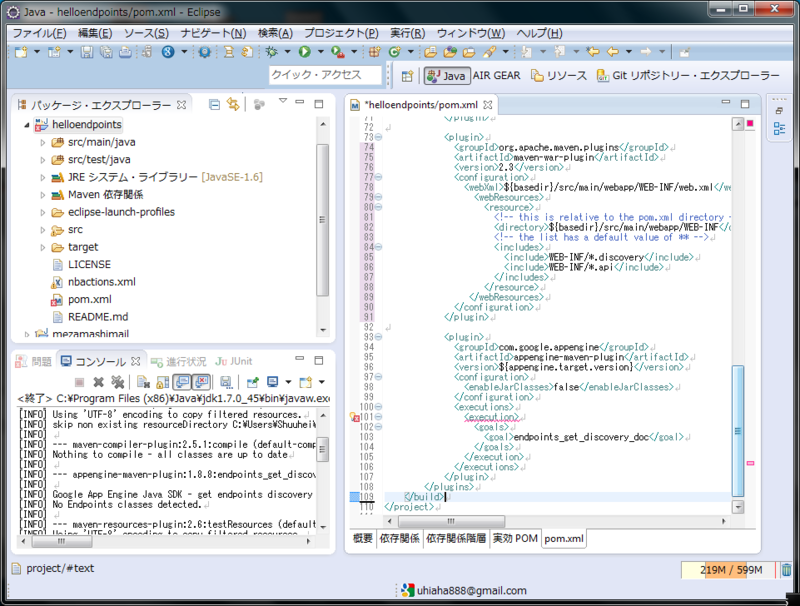This screenshot has width=800, height=606.
Task: Open Git リポジトリー・エクスプローラー perspective
Action: pyautogui.click(x=688, y=75)
